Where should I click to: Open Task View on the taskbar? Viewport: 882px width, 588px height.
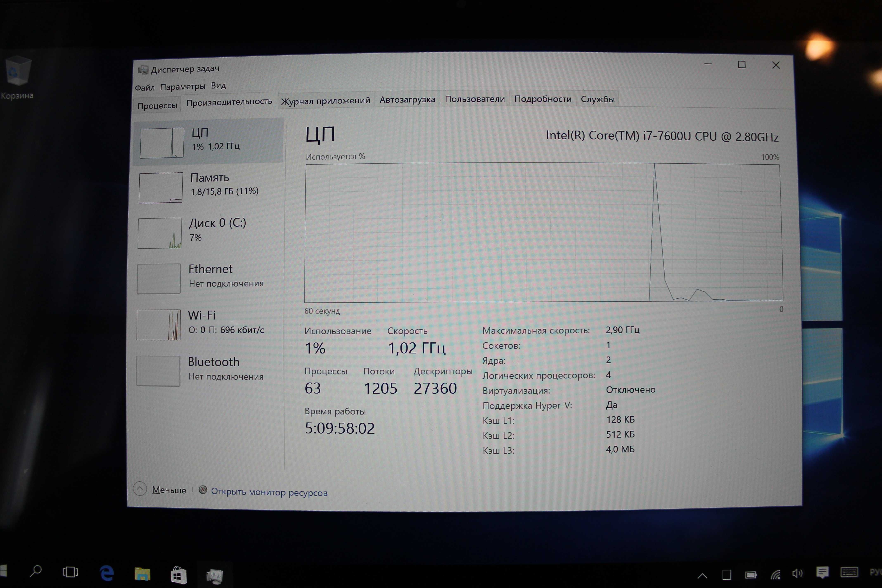point(70,572)
